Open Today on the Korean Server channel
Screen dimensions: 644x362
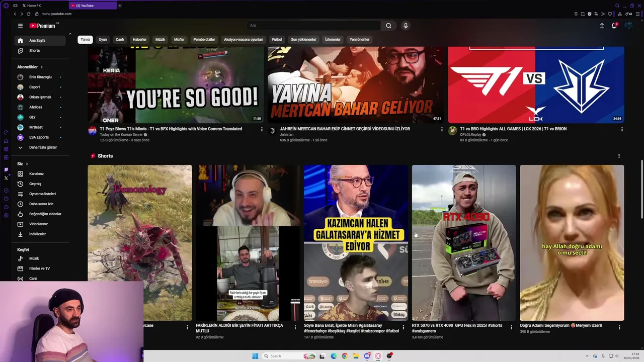tap(121, 135)
